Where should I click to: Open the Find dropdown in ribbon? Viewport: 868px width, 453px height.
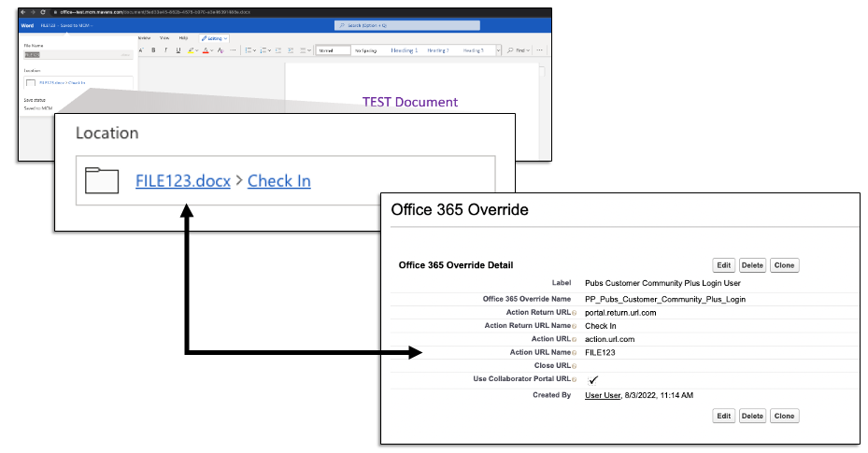519,50
